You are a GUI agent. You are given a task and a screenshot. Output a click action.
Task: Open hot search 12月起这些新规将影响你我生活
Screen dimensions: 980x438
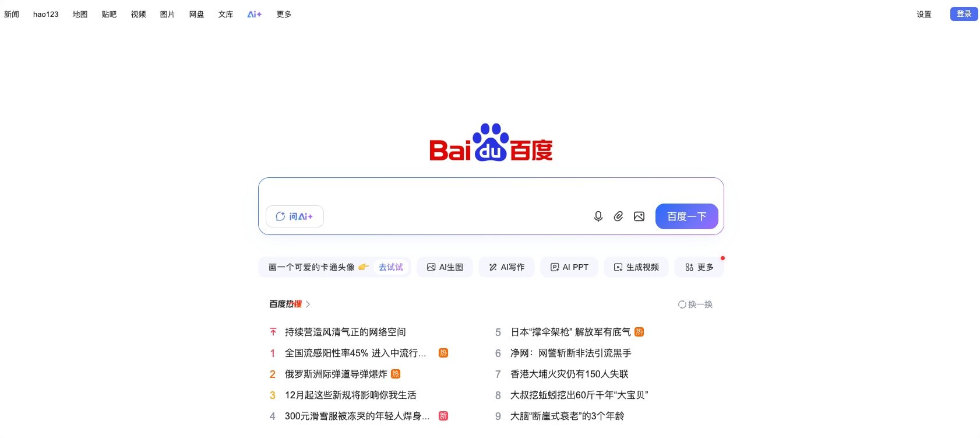350,395
